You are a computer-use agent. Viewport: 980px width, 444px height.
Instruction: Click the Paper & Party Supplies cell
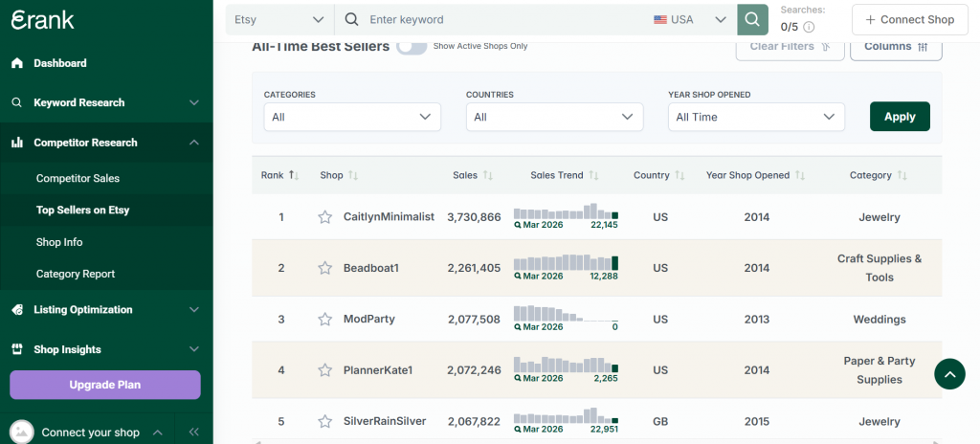(880, 370)
